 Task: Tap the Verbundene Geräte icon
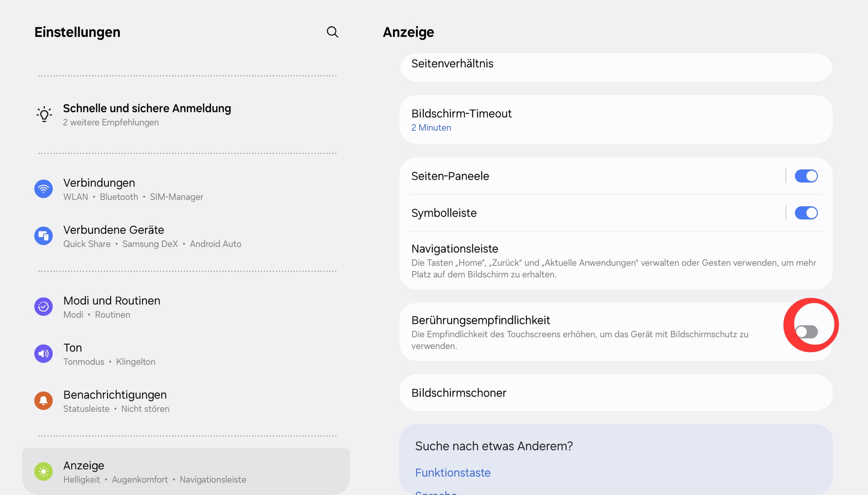click(43, 236)
